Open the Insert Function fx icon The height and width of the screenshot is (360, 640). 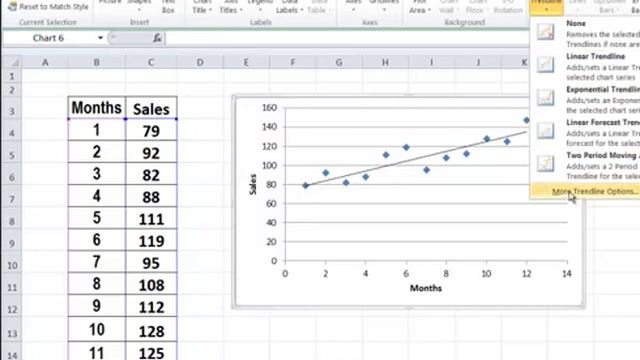tap(157, 38)
